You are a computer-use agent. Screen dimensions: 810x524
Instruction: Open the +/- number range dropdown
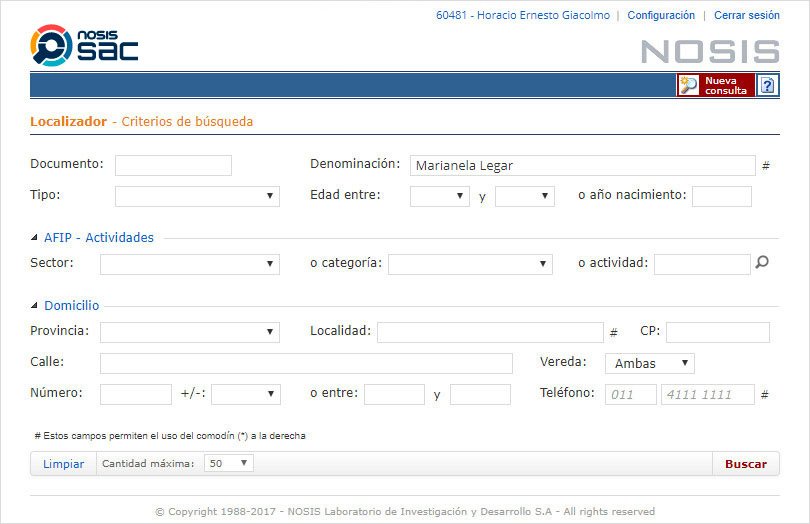click(x=246, y=394)
